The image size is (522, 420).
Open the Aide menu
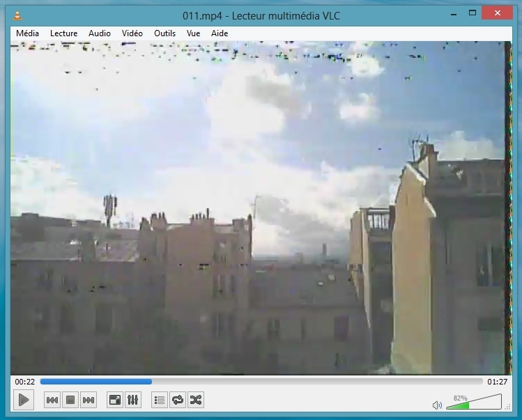pos(220,33)
